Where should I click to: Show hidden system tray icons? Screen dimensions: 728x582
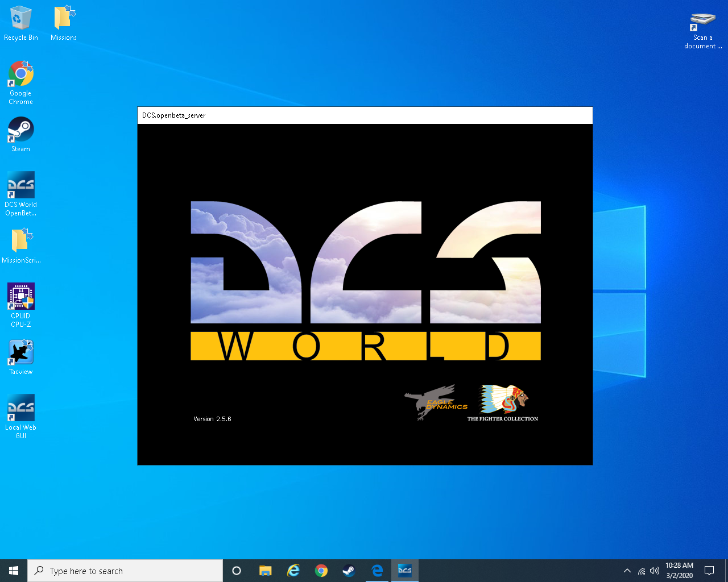pos(627,571)
